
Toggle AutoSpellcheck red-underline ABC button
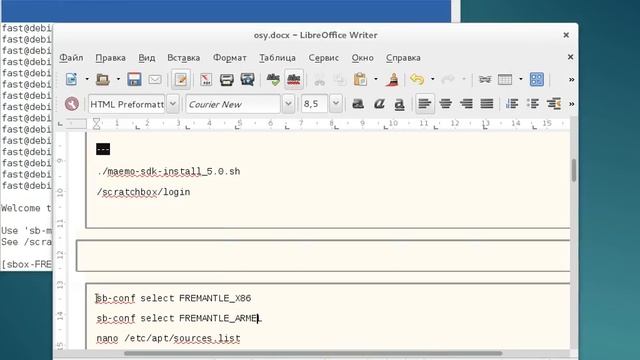point(294,79)
